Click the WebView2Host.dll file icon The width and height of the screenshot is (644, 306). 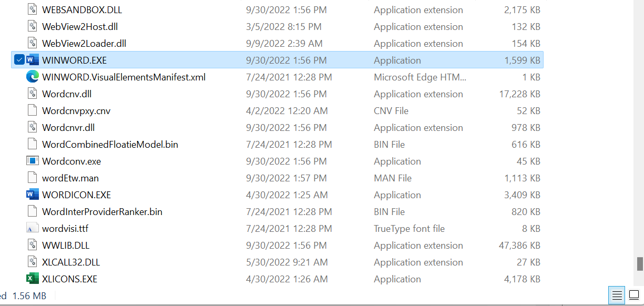coord(33,27)
